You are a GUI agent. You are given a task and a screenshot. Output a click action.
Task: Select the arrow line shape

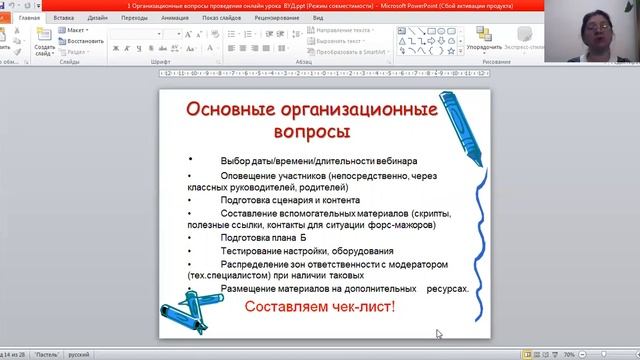click(422, 31)
